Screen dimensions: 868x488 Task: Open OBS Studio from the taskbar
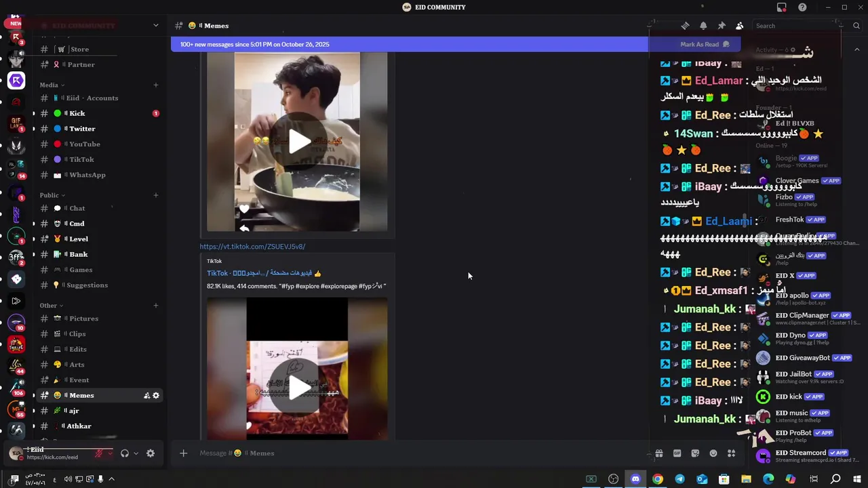[613, 479]
